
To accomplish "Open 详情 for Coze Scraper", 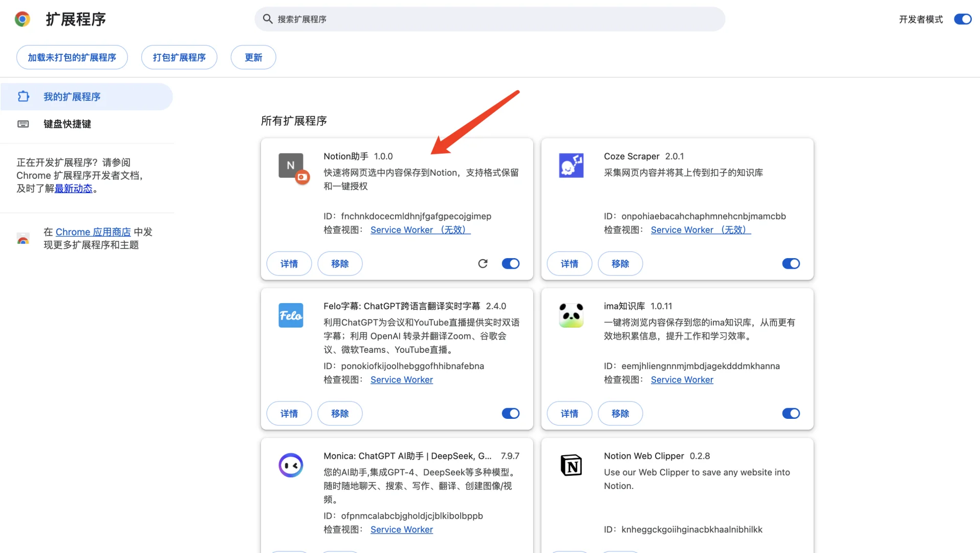I will [x=569, y=264].
